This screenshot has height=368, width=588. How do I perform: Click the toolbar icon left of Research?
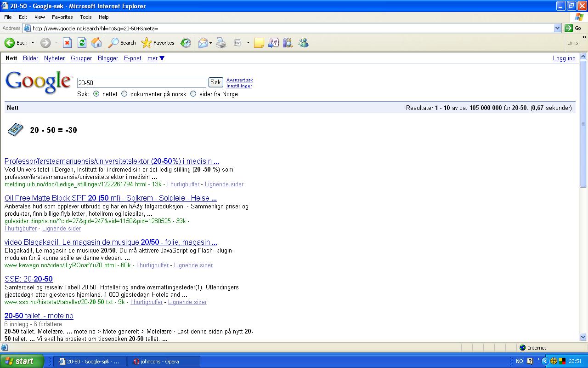pos(274,43)
